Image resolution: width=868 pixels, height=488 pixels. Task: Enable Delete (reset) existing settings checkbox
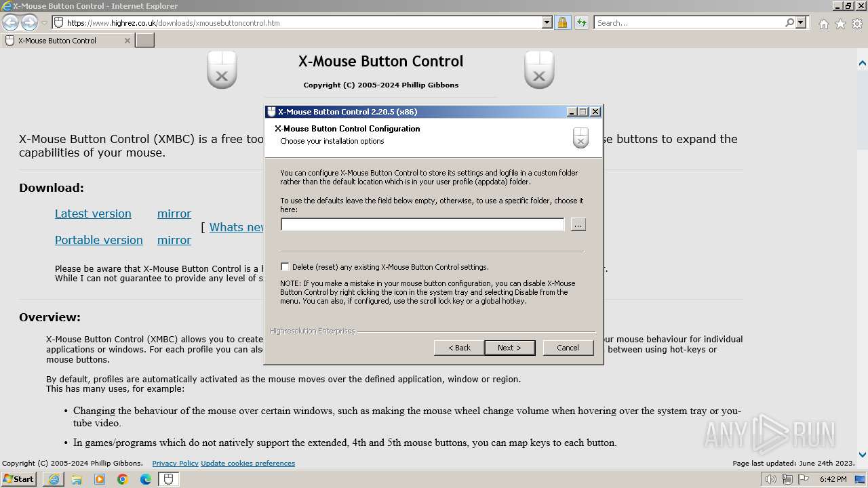click(x=285, y=267)
